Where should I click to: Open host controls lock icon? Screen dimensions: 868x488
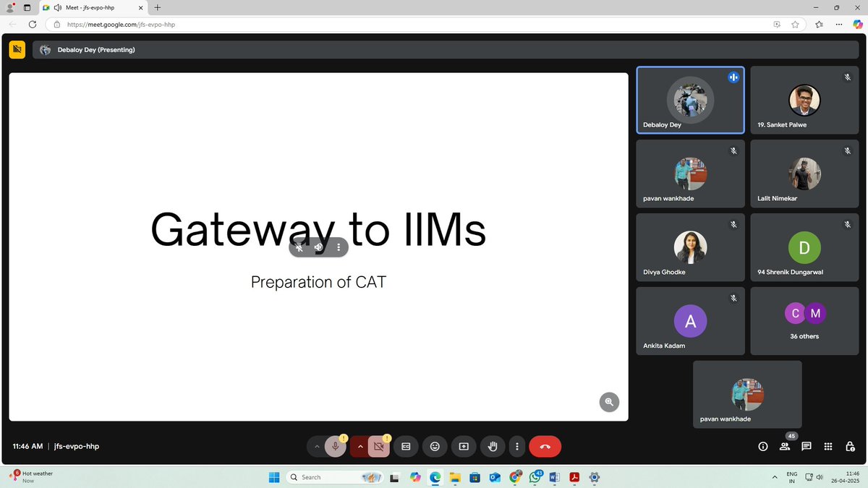tap(850, 447)
